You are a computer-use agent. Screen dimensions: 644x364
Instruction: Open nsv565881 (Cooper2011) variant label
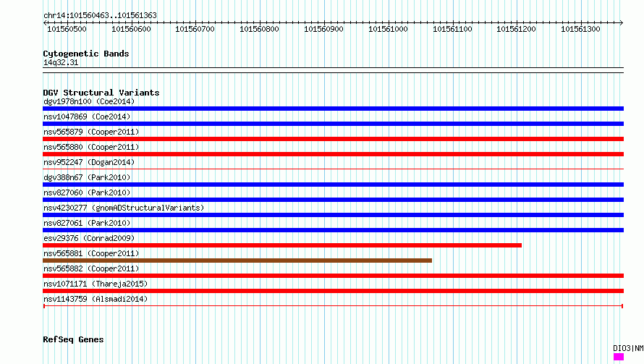coord(91,253)
